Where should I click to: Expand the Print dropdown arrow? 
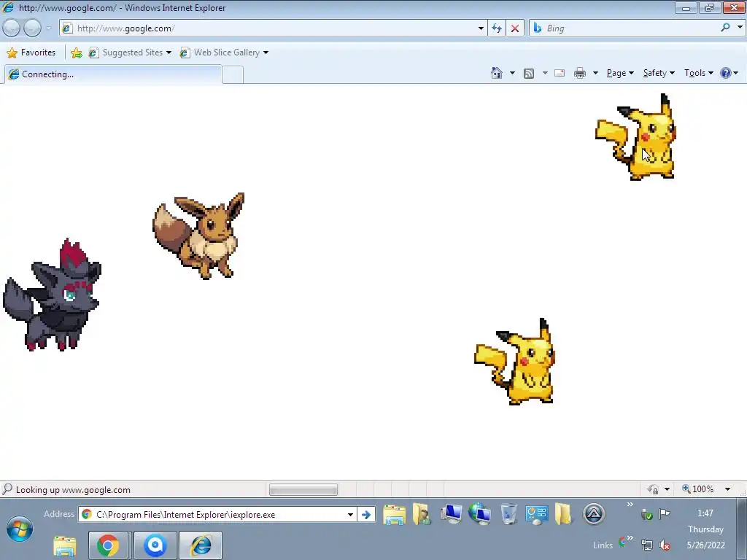[x=595, y=73]
